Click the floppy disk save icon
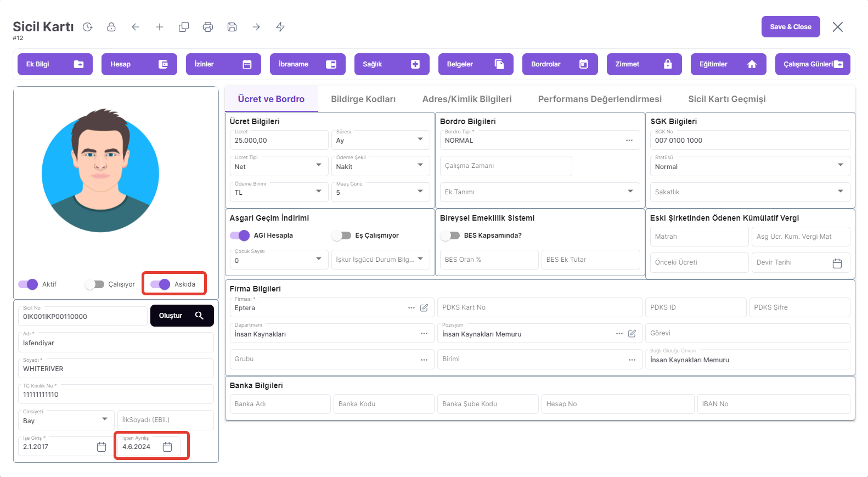The height and width of the screenshot is (477, 868). 232,27
